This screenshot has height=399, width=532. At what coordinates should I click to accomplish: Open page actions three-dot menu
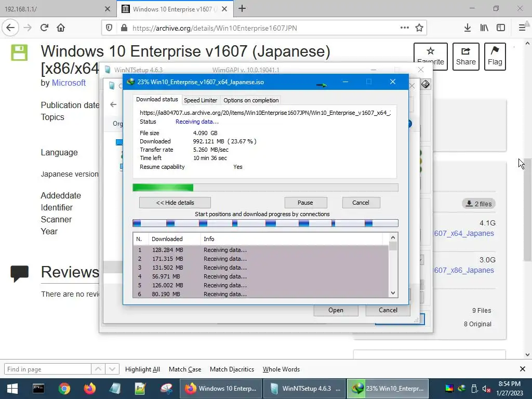click(404, 28)
